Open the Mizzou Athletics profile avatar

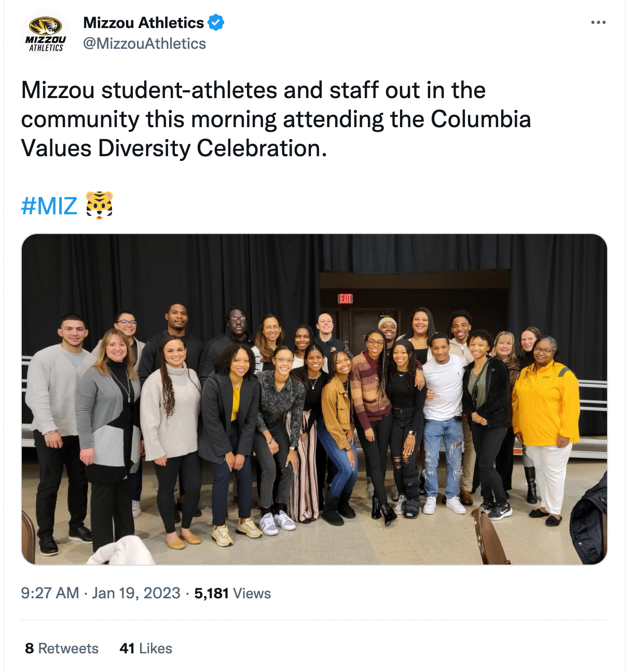coord(45,31)
